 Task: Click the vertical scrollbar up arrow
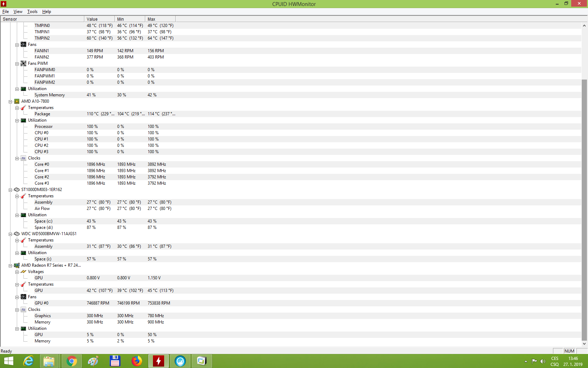click(584, 26)
